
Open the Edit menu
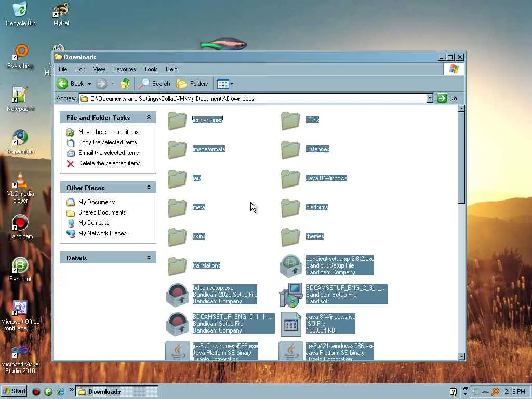click(x=80, y=69)
